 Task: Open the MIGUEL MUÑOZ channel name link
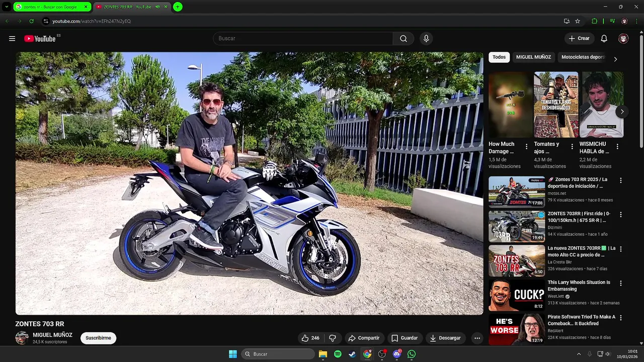[x=52, y=335]
